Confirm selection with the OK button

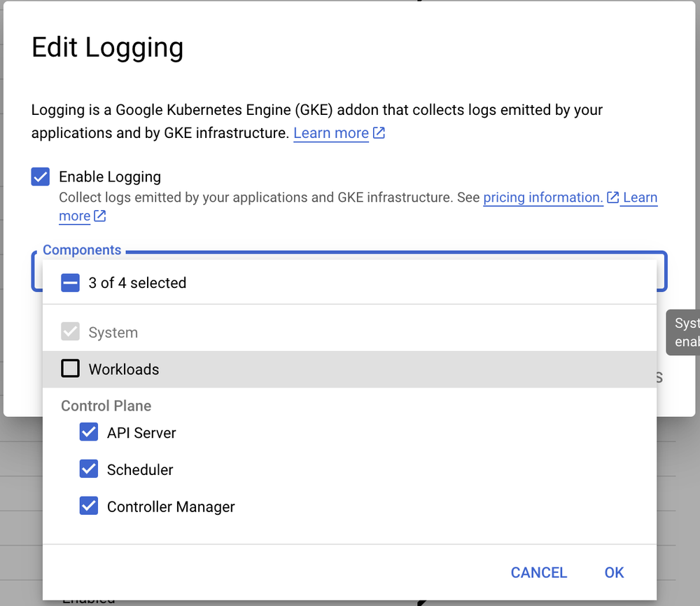point(614,572)
